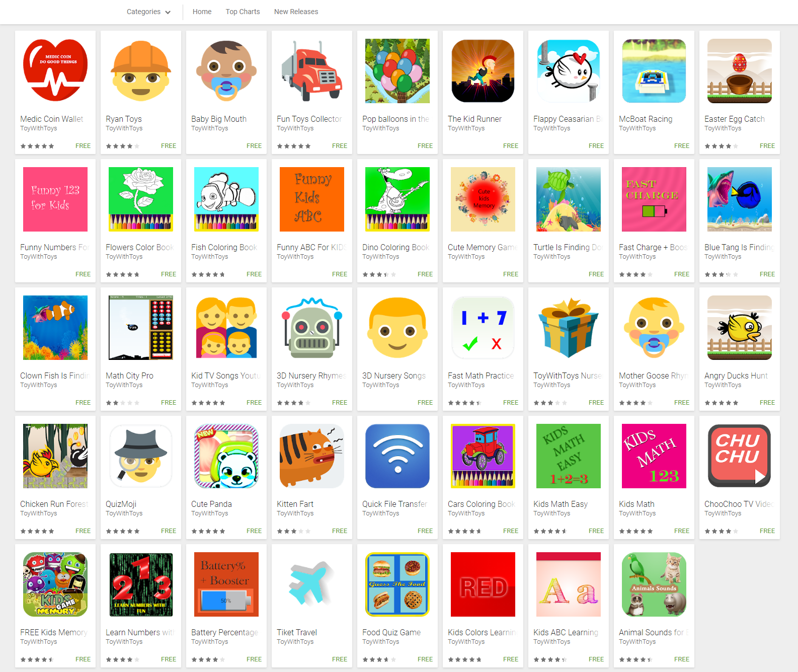The height and width of the screenshot is (672, 798).
Task: Open the Animal Sounds app icon
Action: [654, 584]
